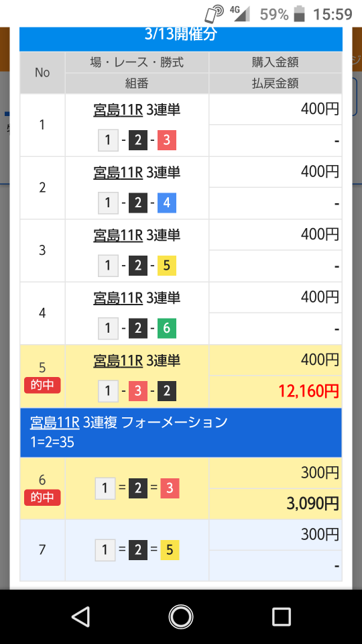Screen dimensions: 362x644
Task: Open the 宮島11R link in row 3
Action: [118, 235]
